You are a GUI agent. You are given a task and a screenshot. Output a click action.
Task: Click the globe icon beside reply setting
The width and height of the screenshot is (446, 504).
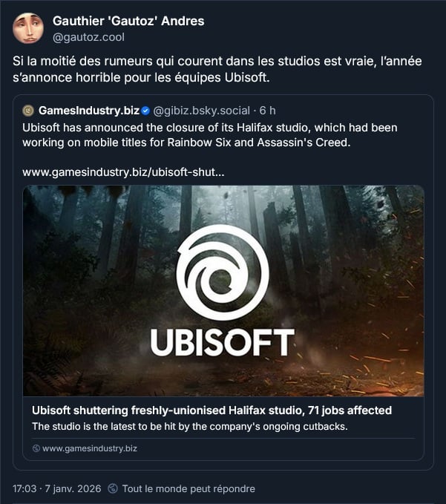113,488
